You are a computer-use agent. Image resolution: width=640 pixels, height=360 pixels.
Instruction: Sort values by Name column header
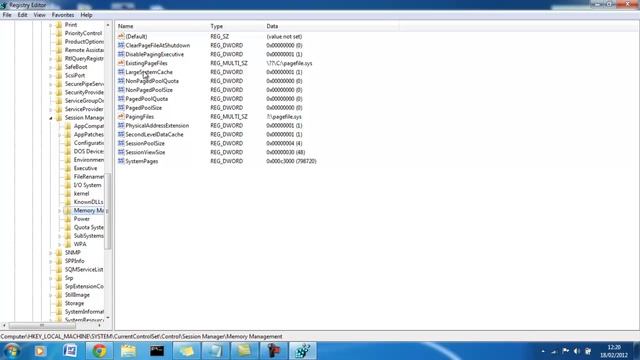point(162,26)
